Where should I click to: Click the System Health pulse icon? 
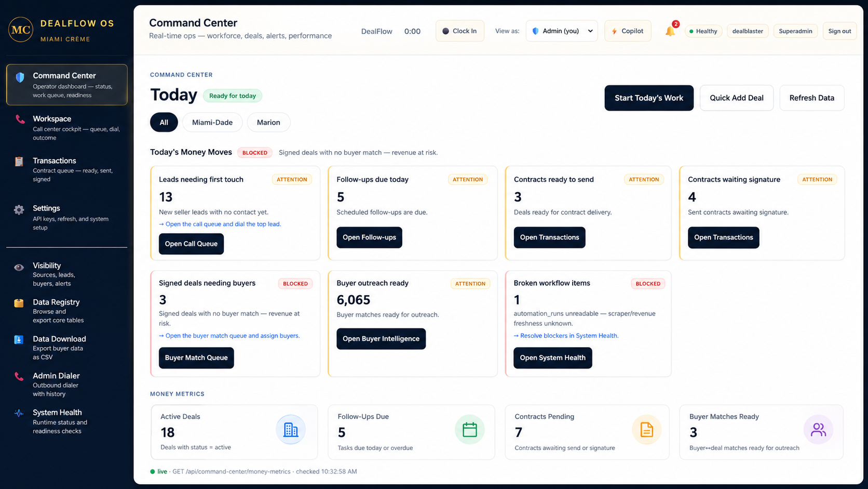[19, 413]
